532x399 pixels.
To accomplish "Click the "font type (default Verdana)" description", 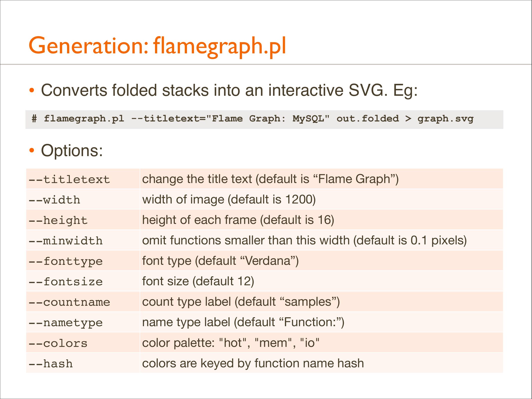I will [220, 261].
